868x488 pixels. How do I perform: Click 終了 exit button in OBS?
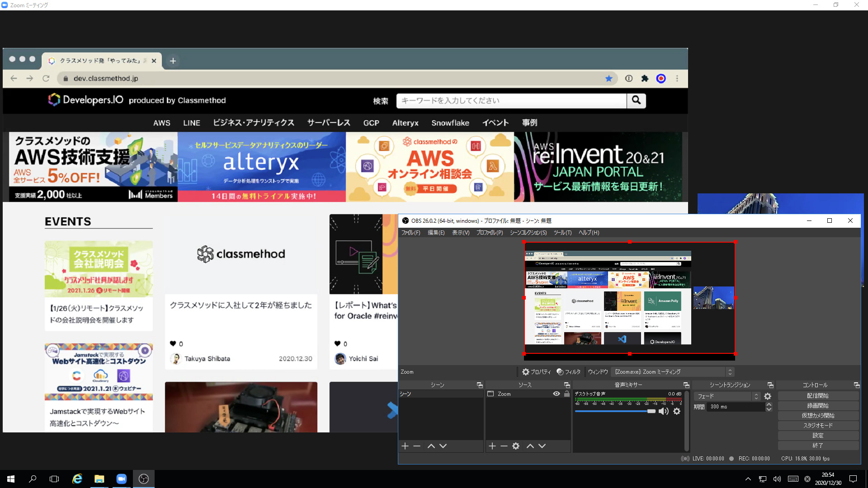[x=818, y=446]
